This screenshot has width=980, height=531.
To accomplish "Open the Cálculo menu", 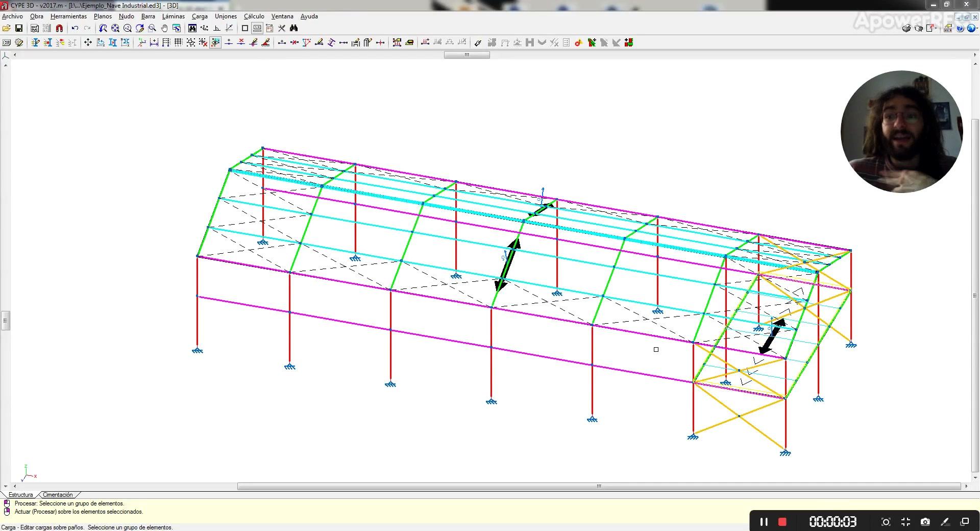I will 254,16.
